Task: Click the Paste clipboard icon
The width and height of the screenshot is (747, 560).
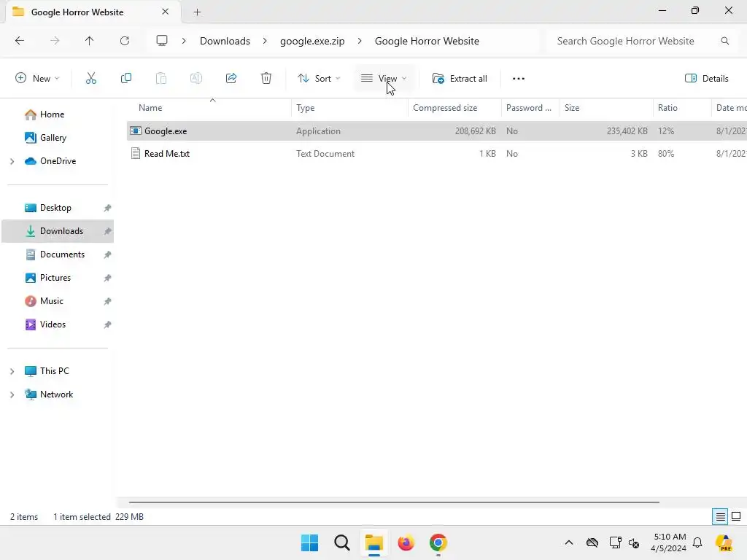Action: click(x=161, y=78)
